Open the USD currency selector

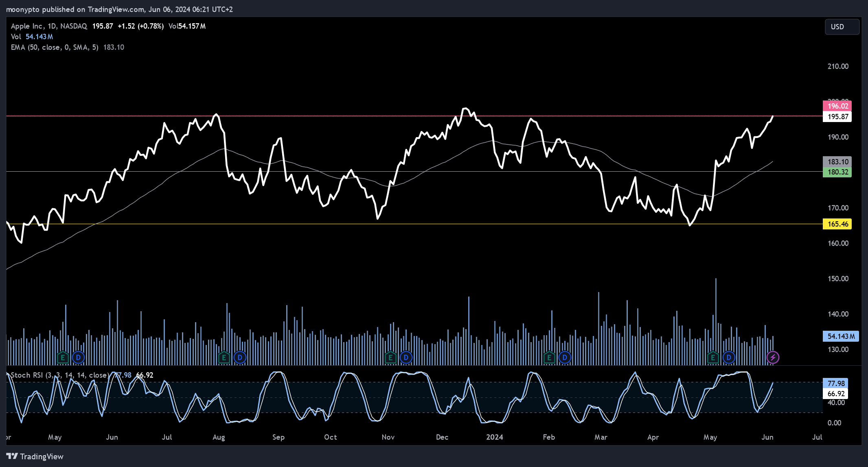pos(842,27)
